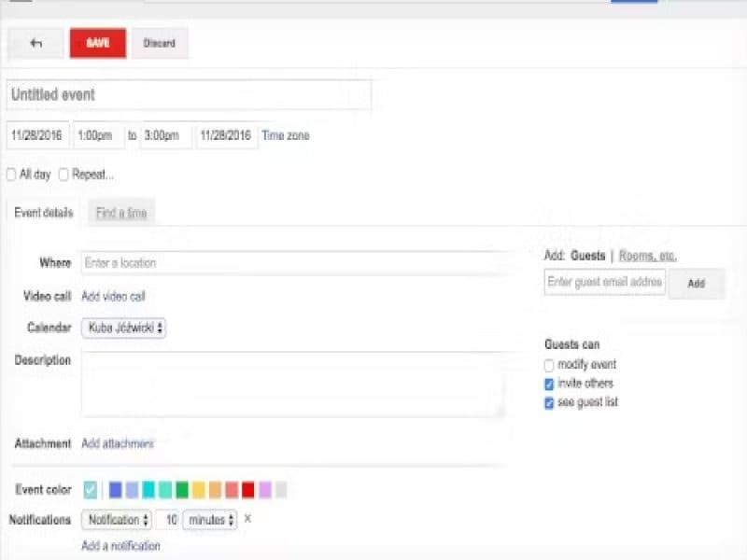This screenshot has height=560, width=747.
Task: Open the 1:00pm start time field
Action: [98, 135]
